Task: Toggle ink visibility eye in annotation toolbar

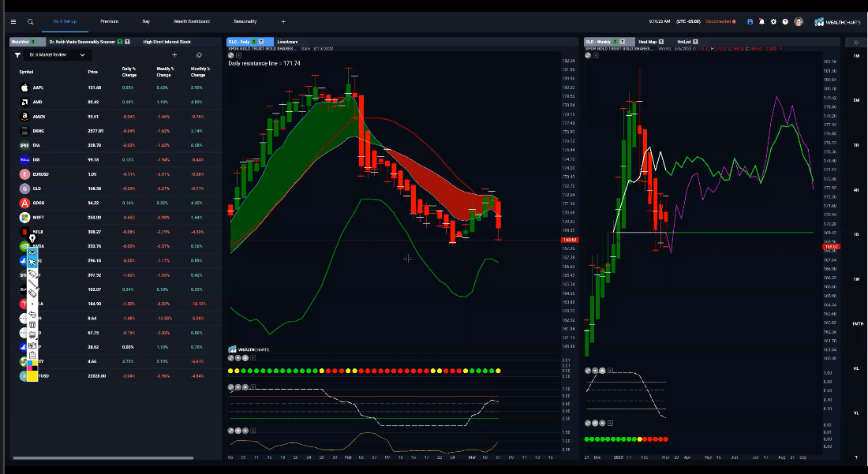Action: [32, 252]
